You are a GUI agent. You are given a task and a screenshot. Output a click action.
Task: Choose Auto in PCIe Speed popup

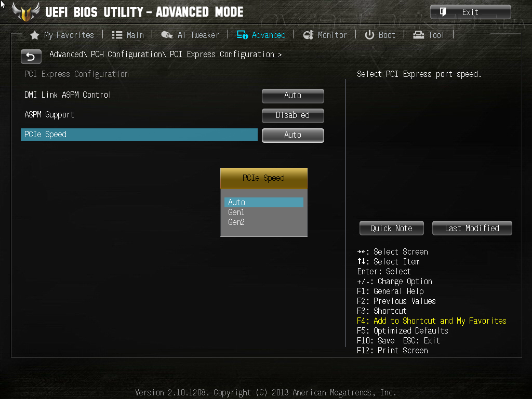(263, 202)
